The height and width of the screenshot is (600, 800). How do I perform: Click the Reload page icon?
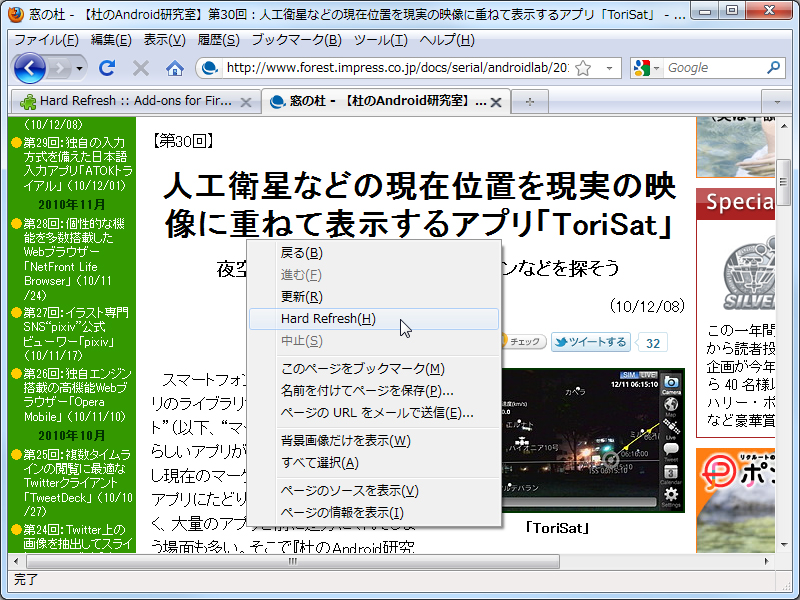coord(107,68)
